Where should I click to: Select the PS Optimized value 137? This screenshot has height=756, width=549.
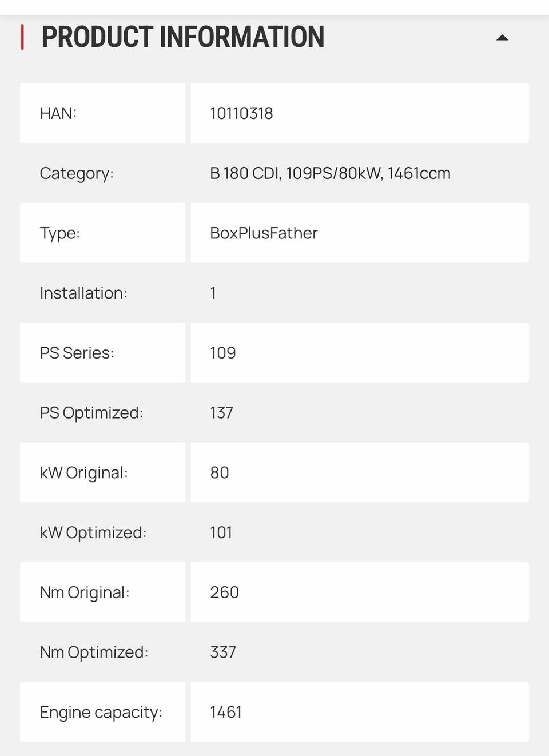coord(221,413)
